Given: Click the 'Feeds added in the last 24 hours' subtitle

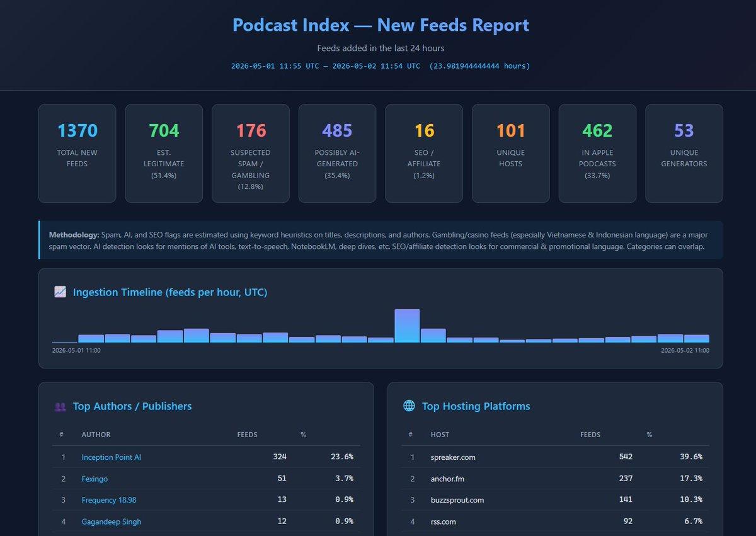Looking at the screenshot, I should pos(381,48).
